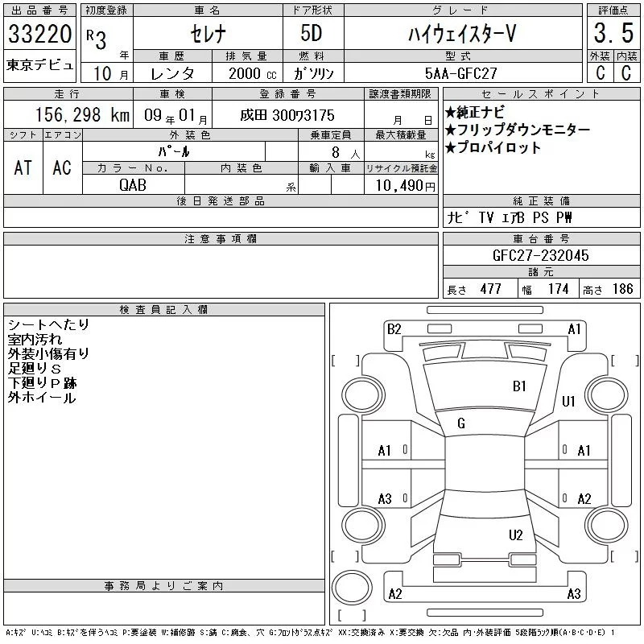Select the sales point ★フリップダウンモニター
644x644 pixels.
coord(518,130)
